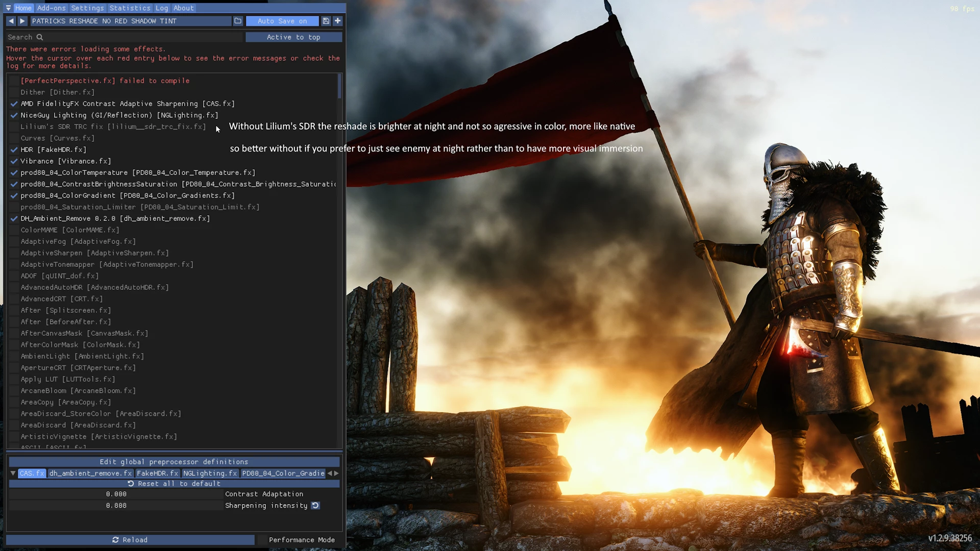The image size is (980, 551).
Task: Click Edit global preprocessor definitions
Action: tap(174, 462)
